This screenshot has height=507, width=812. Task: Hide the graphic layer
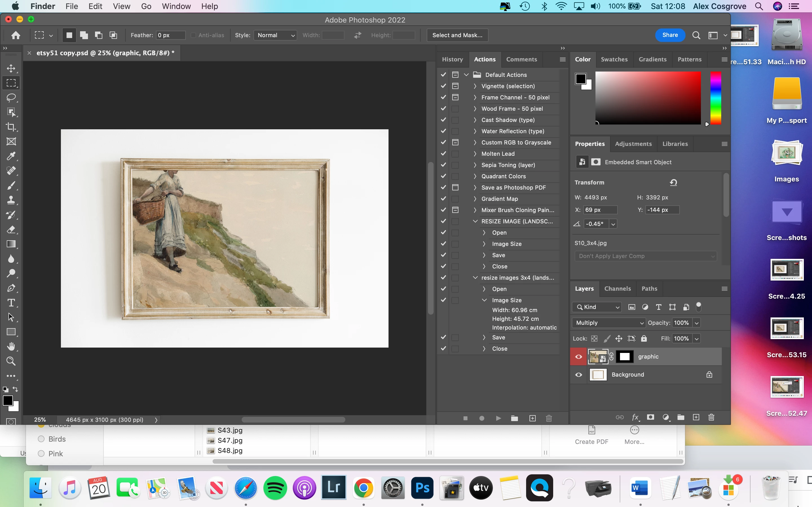pos(579,356)
